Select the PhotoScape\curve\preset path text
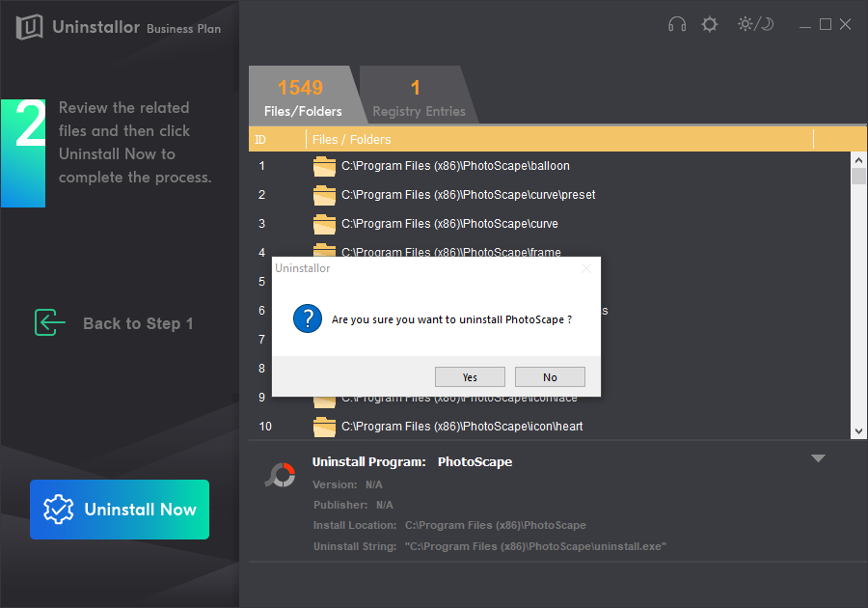Viewport: 868px width, 608px height. pos(469,194)
